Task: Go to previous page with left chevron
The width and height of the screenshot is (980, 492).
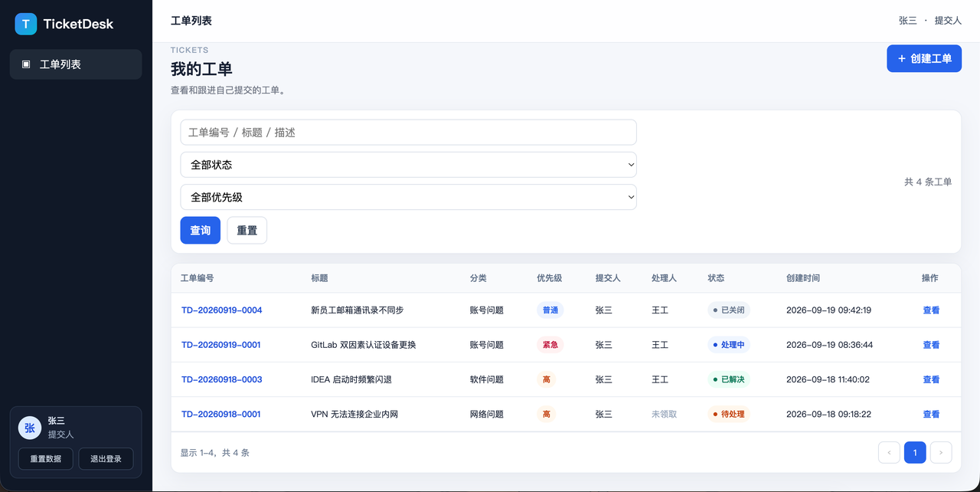Action: point(889,452)
